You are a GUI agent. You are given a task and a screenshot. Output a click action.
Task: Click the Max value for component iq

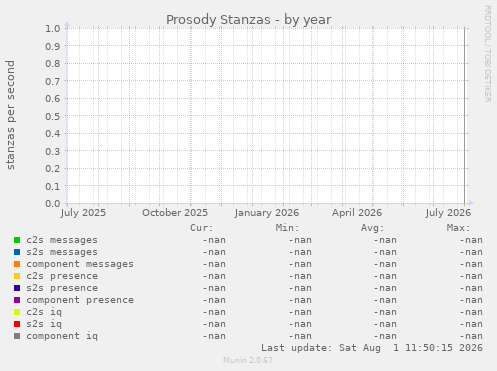471,336
